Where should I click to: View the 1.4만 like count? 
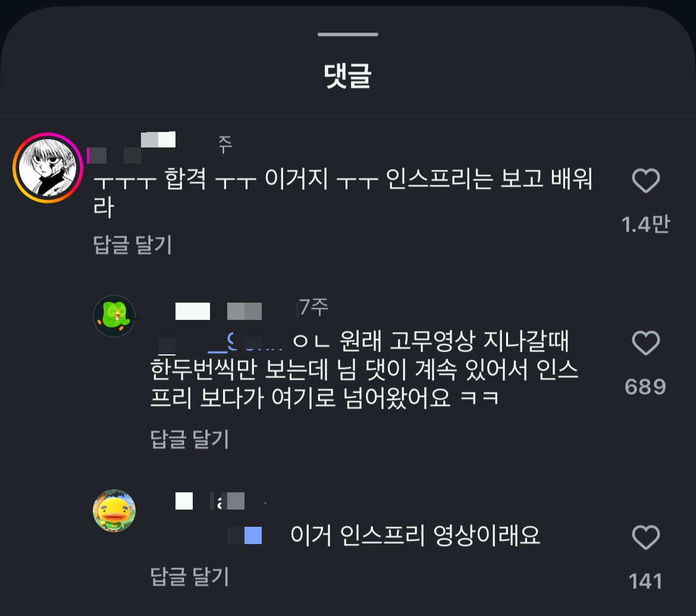(645, 224)
